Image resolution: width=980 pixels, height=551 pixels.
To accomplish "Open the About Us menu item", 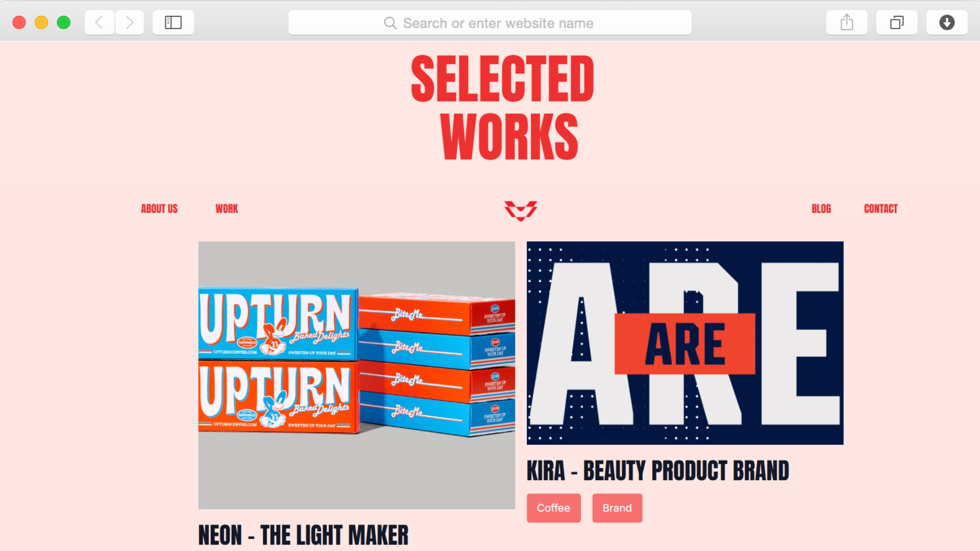I will coord(159,209).
